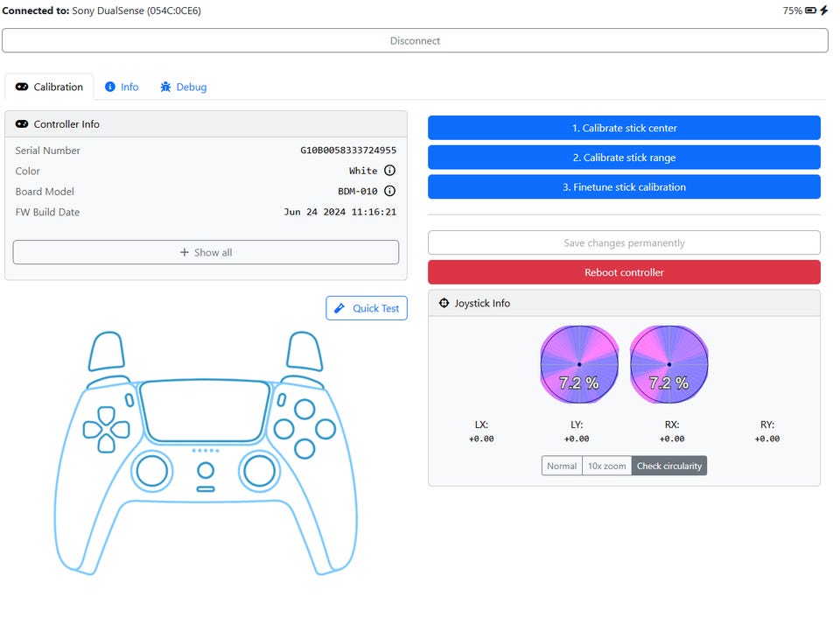Start Calibrate stick center
This screenshot has height=618, width=840.
(624, 128)
